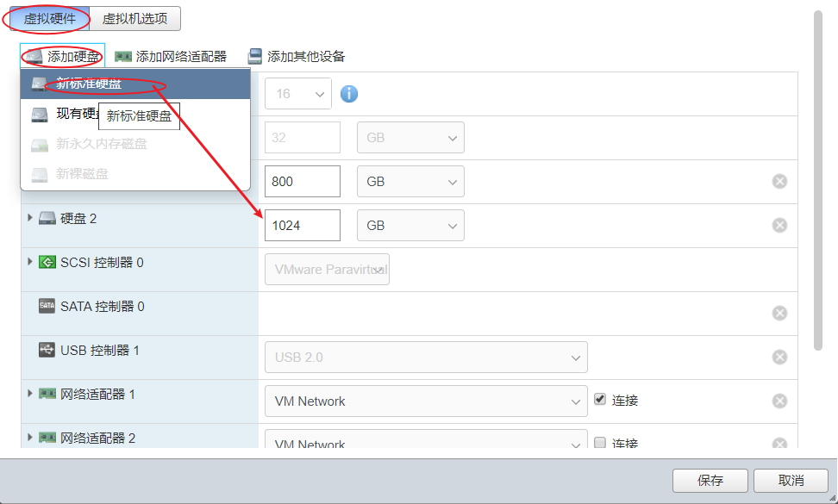Viewport: 838px width, 504px height.
Task: Remove 硬盘 2 with its X icon
Action: (x=779, y=226)
